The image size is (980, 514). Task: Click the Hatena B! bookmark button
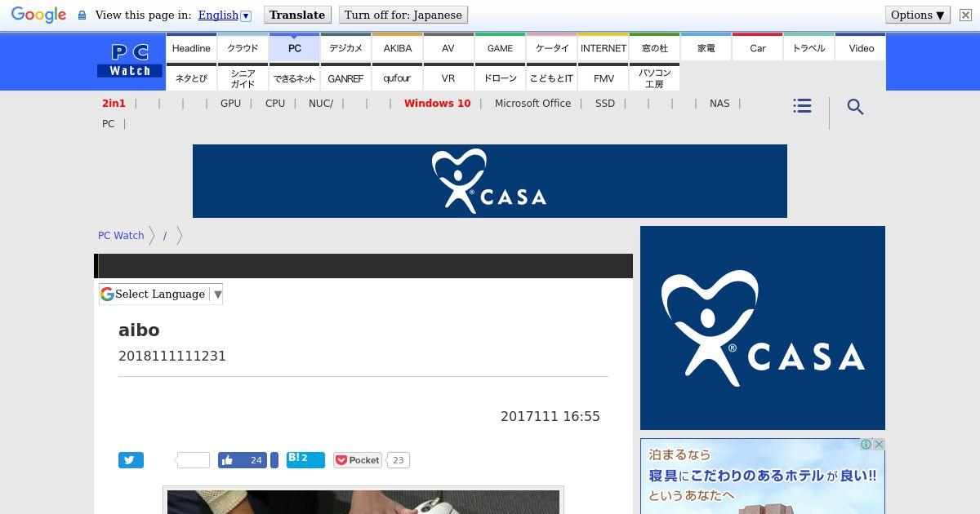pyautogui.click(x=305, y=460)
